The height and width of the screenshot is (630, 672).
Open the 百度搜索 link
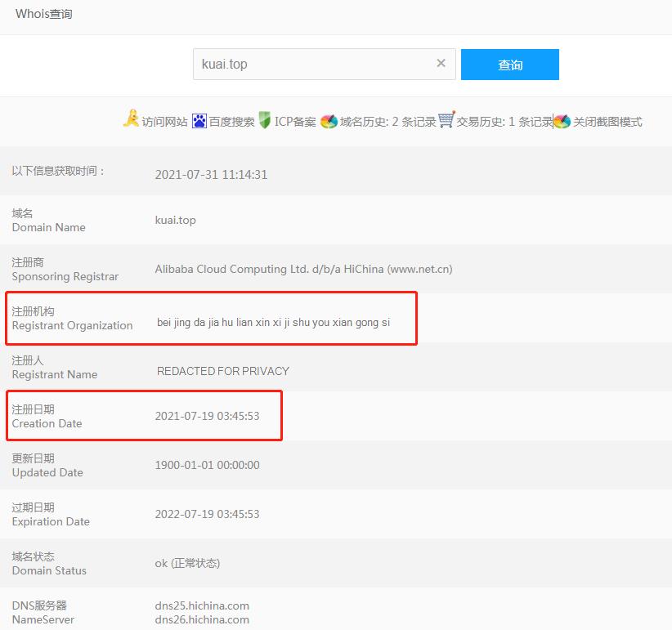point(231,122)
